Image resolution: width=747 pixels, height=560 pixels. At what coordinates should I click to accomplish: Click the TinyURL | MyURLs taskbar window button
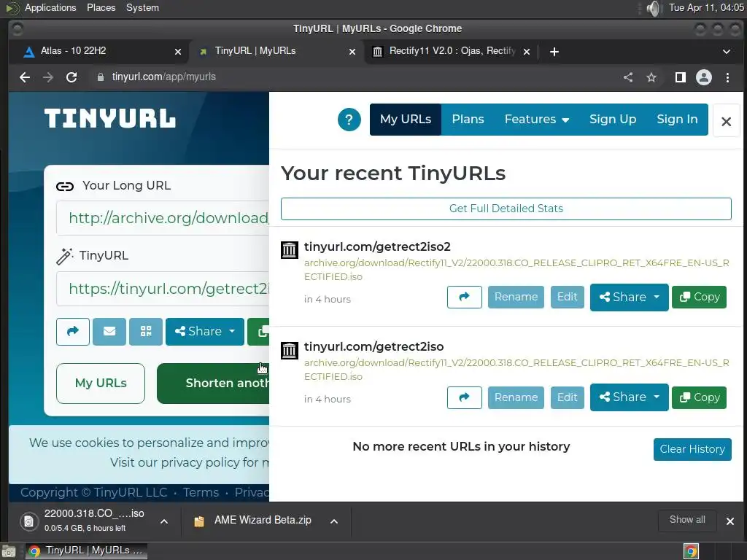coord(86,551)
